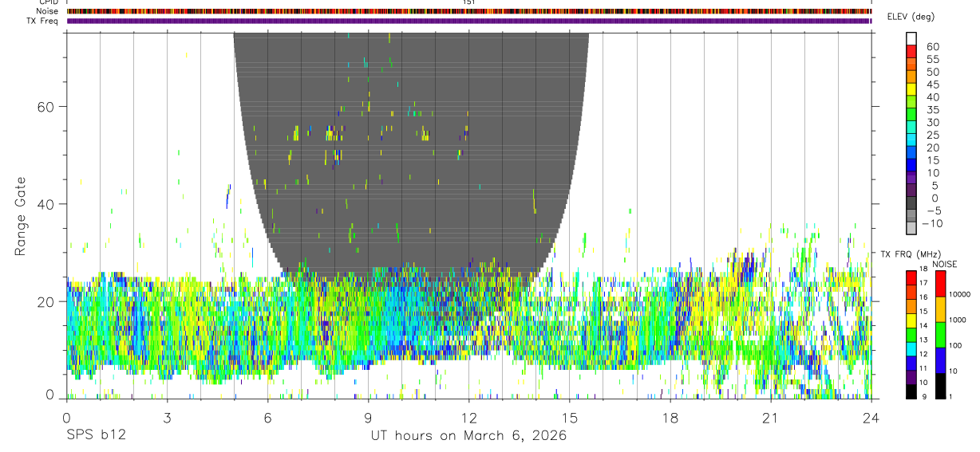Click the green segment of the NOISE color bar
The image size is (980, 452).
click(942, 335)
